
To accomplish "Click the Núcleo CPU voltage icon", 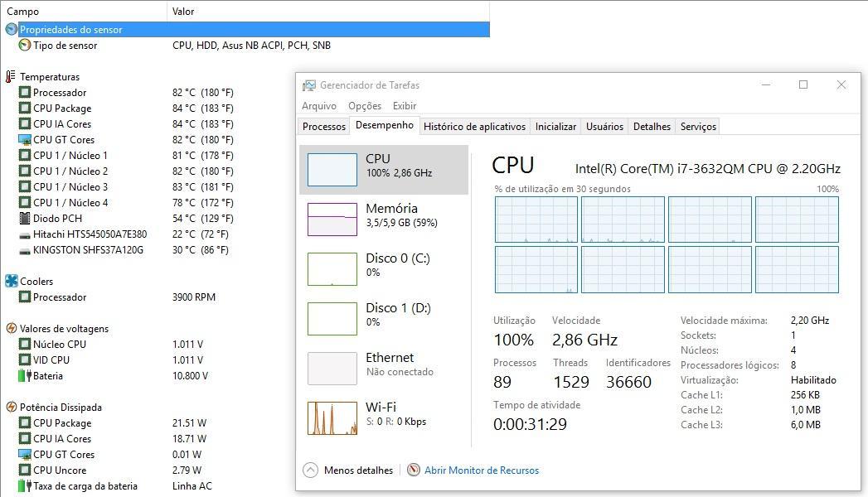I will pos(24,344).
